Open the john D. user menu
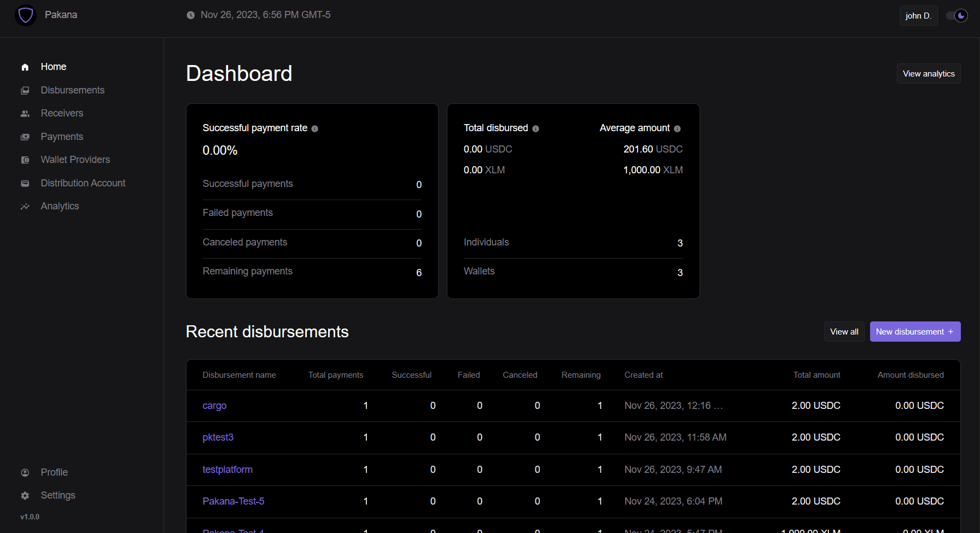The image size is (980, 533). coord(918,16)
